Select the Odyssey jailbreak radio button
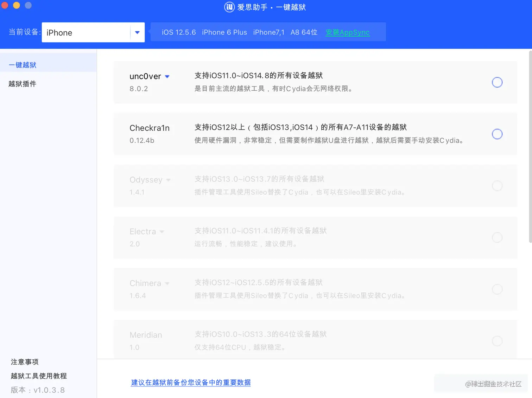 497,186
